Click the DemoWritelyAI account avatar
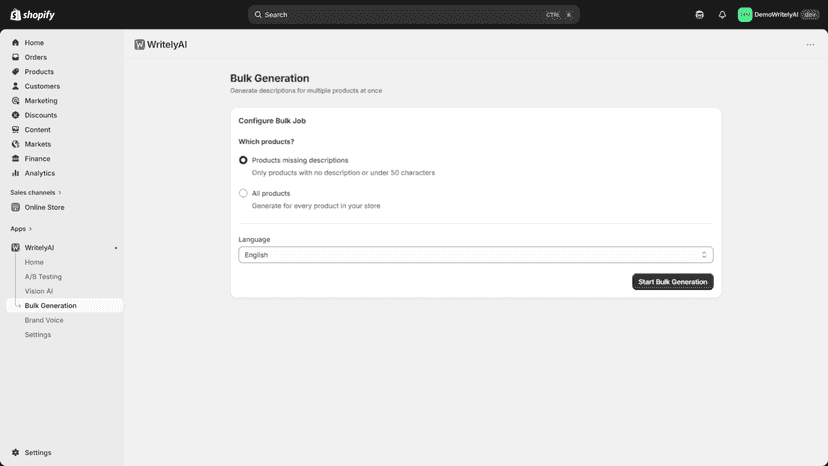The height and width of the screenshot is (466, 828). pos(745,15)
